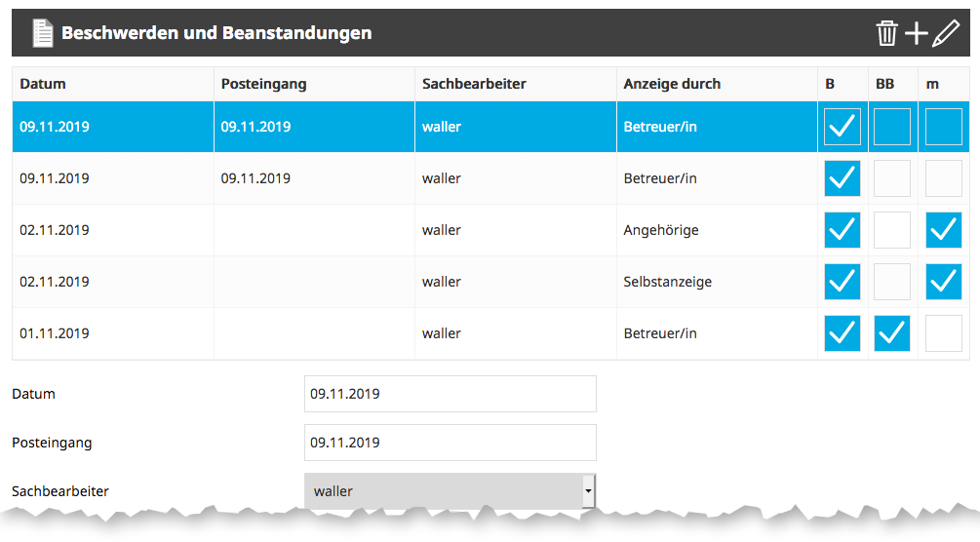Sort by the Datum column header

(43, 84)
